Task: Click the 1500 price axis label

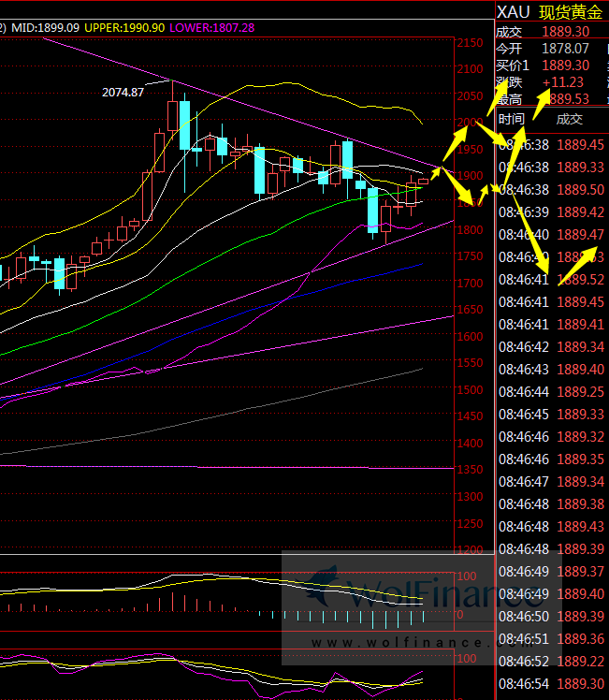Action: (470, 389)
